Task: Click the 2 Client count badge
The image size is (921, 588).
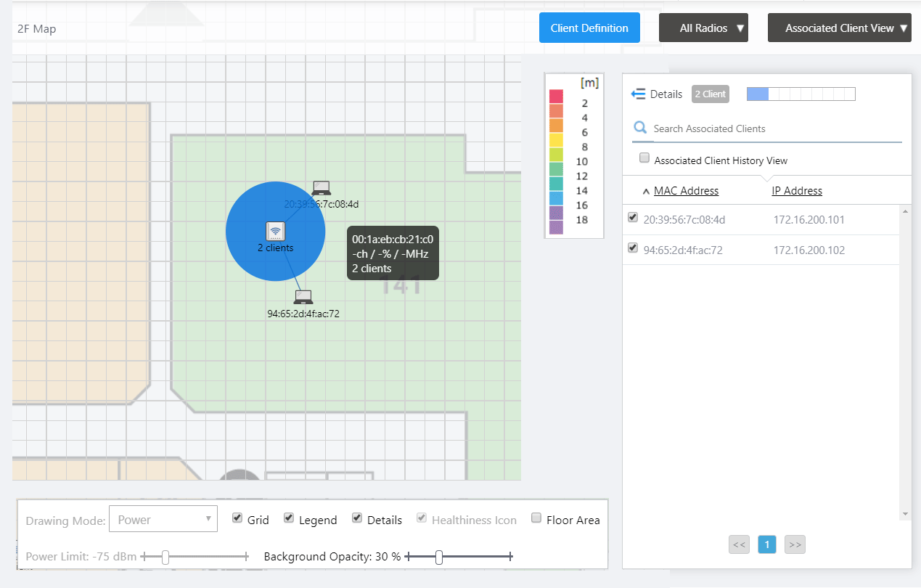Action: [x=710, y=94]
